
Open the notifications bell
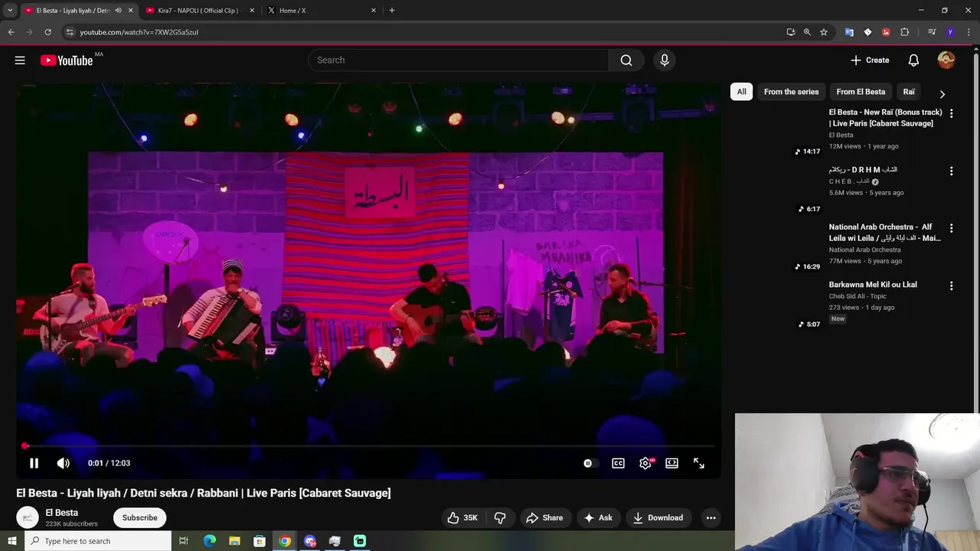pyautogui.click(x=913, y=60)
